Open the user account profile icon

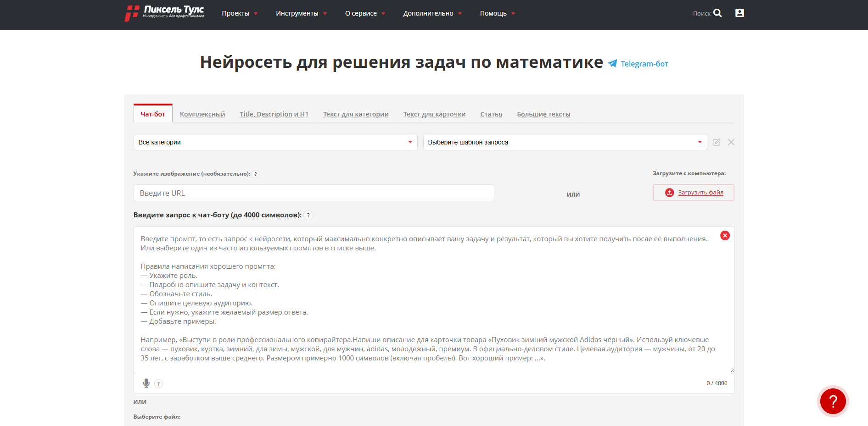click(739, 13)
